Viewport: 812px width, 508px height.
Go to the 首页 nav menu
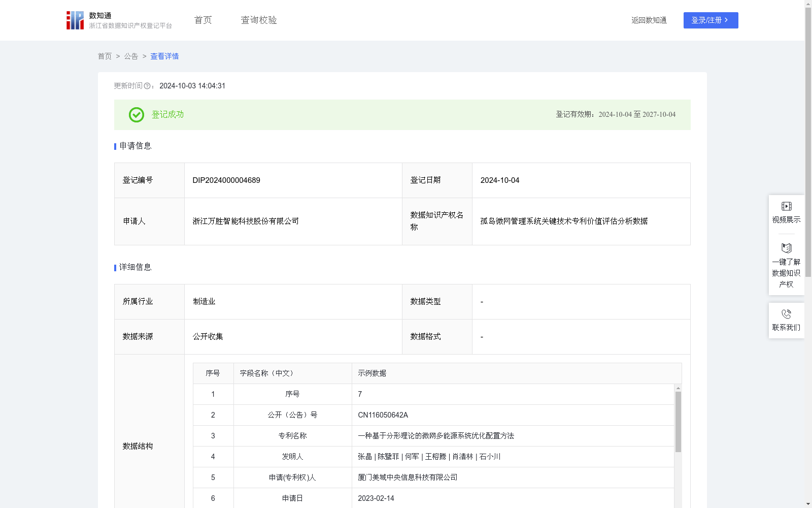tap(203, 20)
